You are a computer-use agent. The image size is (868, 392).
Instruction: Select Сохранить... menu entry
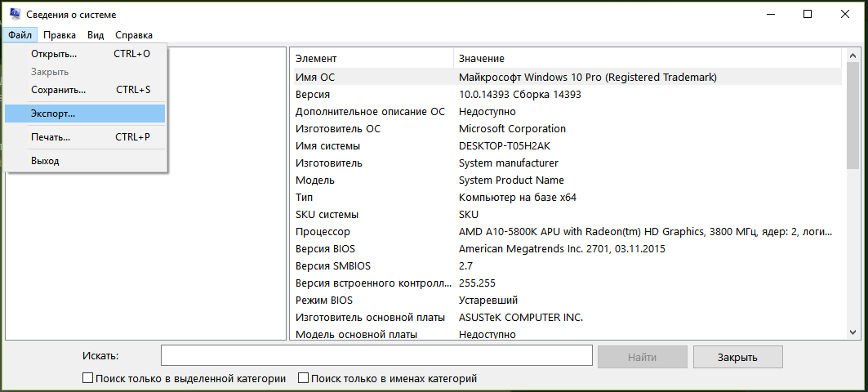pos(85,89)
